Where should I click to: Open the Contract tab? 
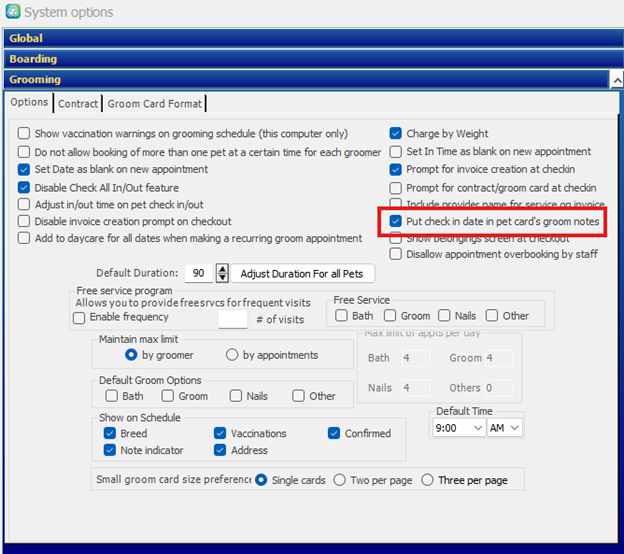(78, 104)
